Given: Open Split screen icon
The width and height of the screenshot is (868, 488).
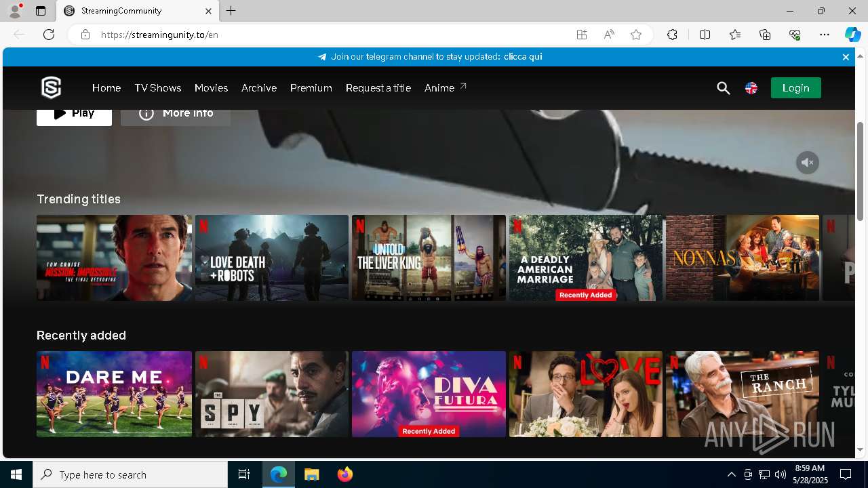Looking at the screenshot, I should pos(705,35).
